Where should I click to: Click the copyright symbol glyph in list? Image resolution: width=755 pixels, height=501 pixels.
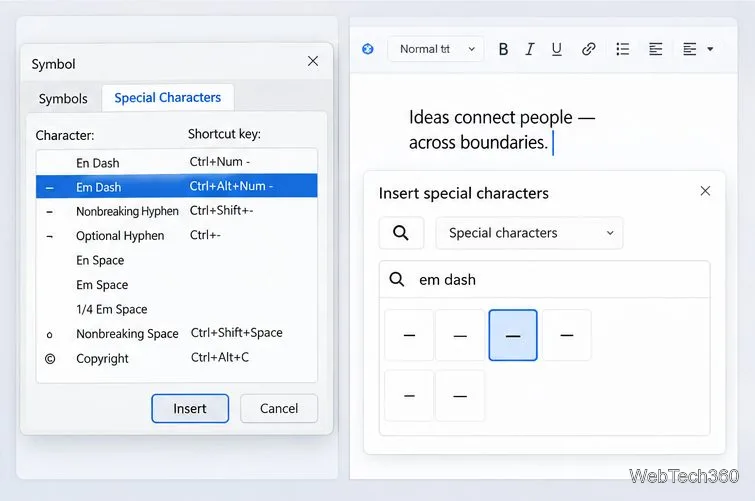[x=50, y=359]
